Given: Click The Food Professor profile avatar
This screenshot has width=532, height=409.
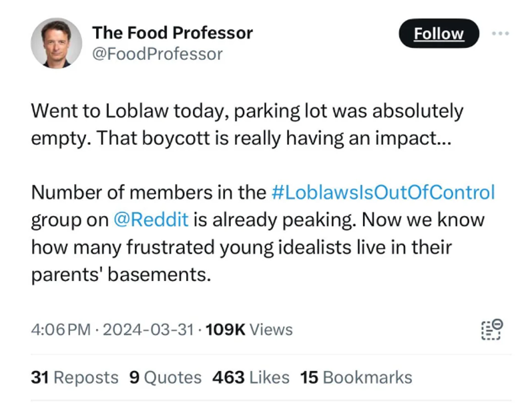Looking at the screenshot, I should tap(56, 43).
